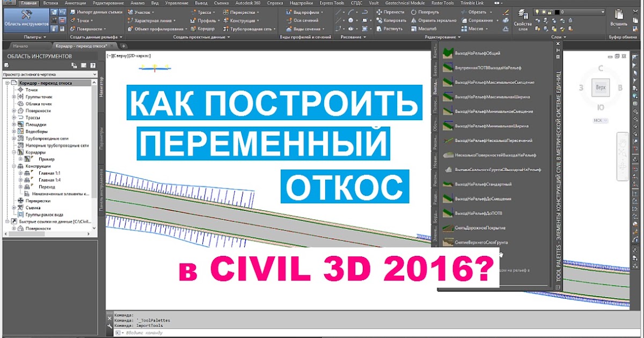
Task: Open the Перекрестки intersections tool
Action: click(x=242, y=12)
